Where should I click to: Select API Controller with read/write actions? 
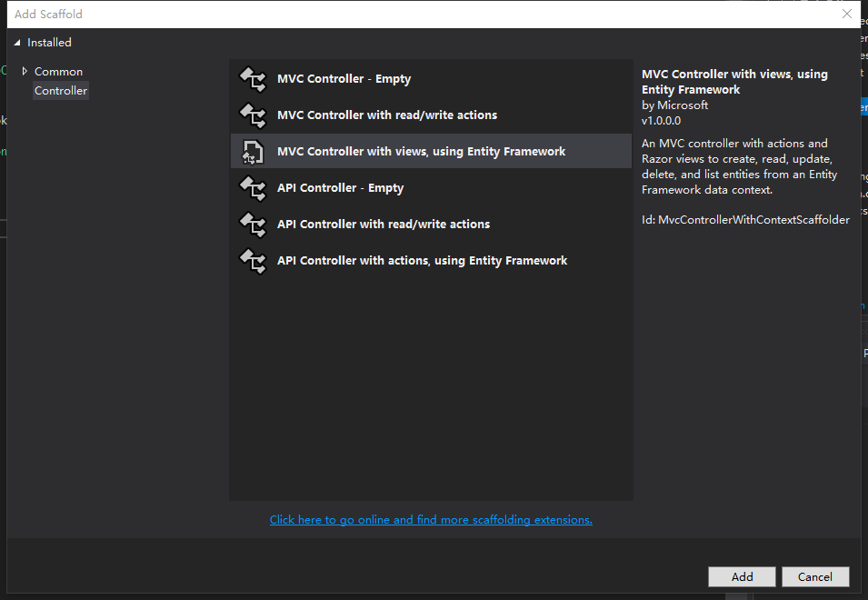click(x=383, y=225)
